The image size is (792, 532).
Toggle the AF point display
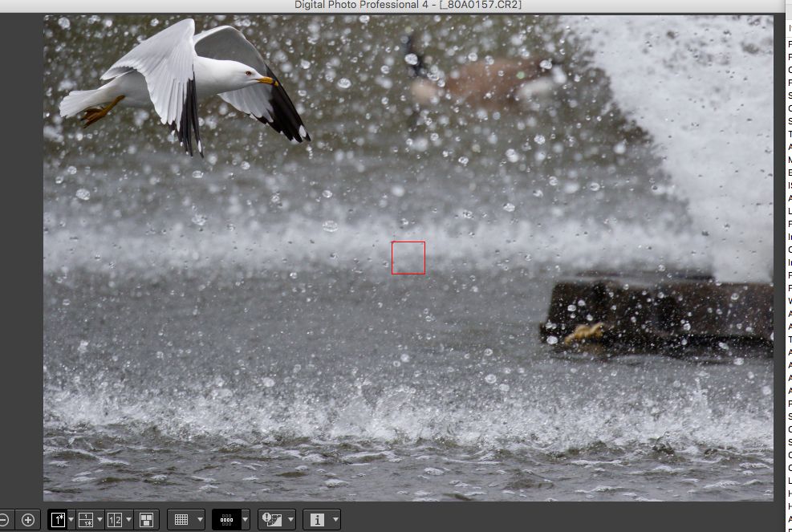coord(227,519)
